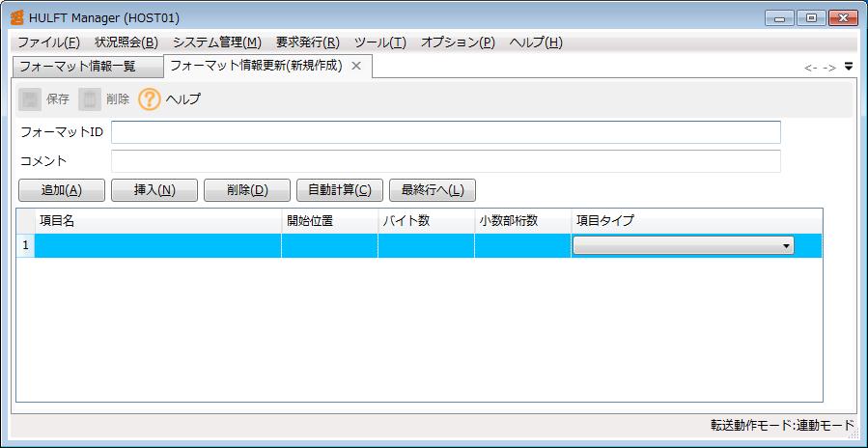Click the save (保存) toolbar icon
Viewport: 868px width, 448px height.
coord(30,99)
